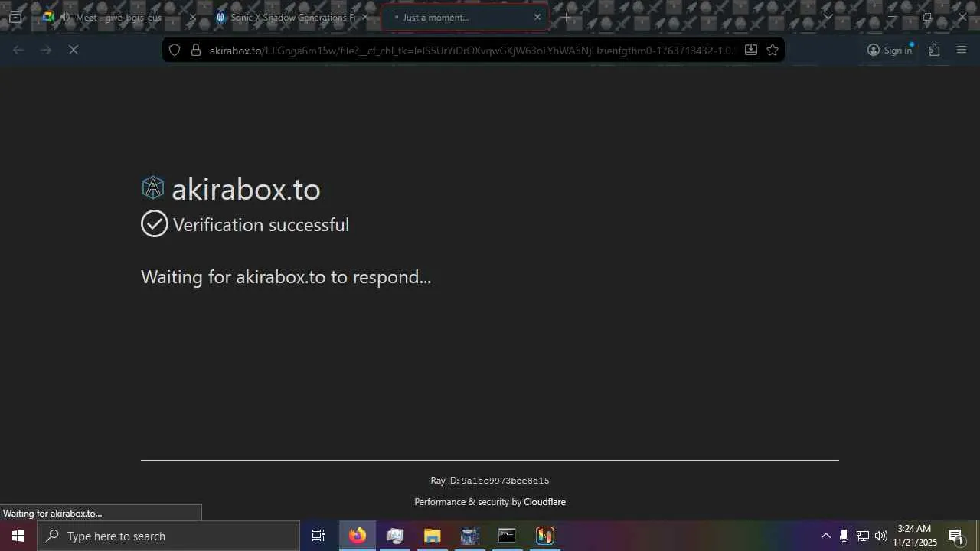Open the Windows Start menu
Viewport: 980px width, 551px height.
pyautogui.click(x=18, y=536)
